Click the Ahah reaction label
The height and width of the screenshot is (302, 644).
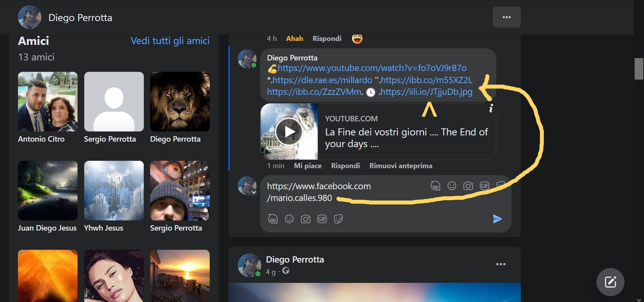(x=295, y=39)
